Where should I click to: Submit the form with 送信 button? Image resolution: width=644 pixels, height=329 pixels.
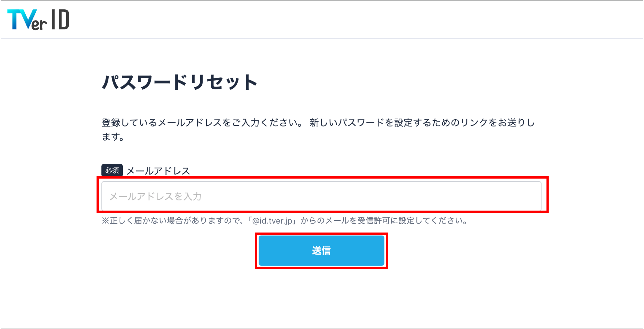coord(322,251)
